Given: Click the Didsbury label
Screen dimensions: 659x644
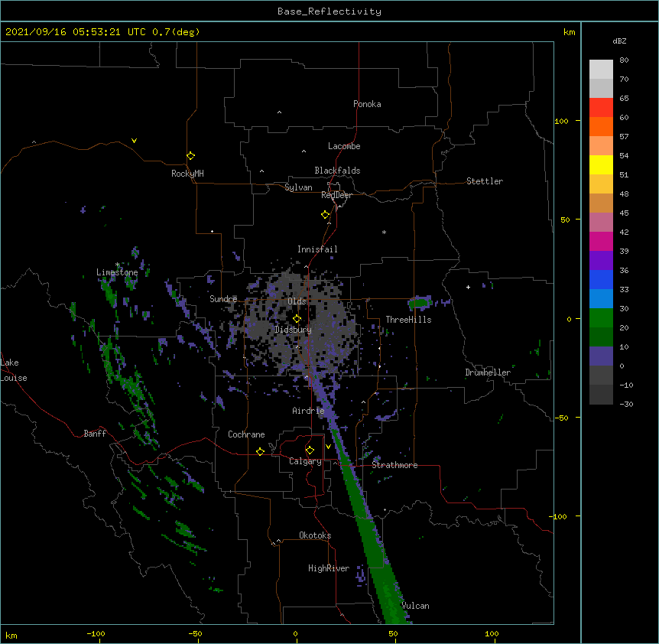Looking at the screenshot, I should [293, 330].
